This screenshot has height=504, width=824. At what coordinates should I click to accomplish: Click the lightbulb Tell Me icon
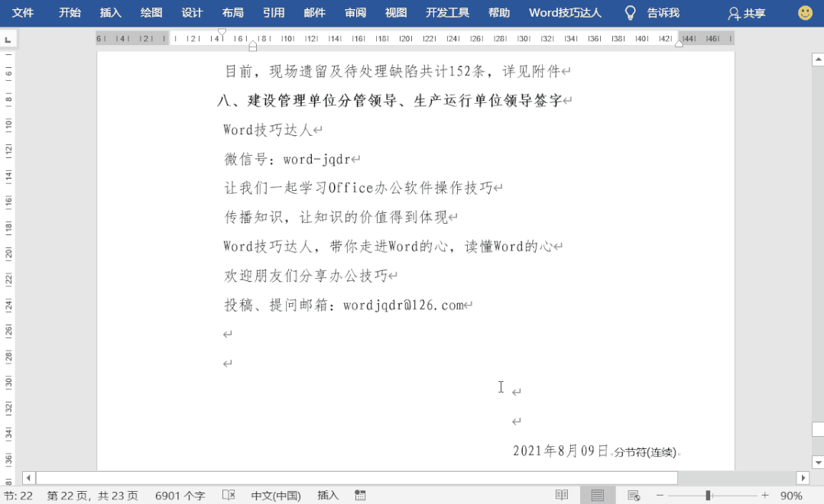630,13
